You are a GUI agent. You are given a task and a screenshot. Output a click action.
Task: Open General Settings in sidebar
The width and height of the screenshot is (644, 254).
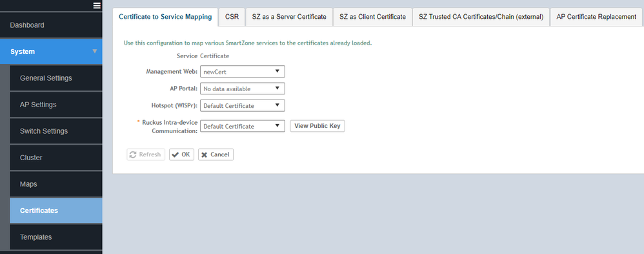point(56,78)
